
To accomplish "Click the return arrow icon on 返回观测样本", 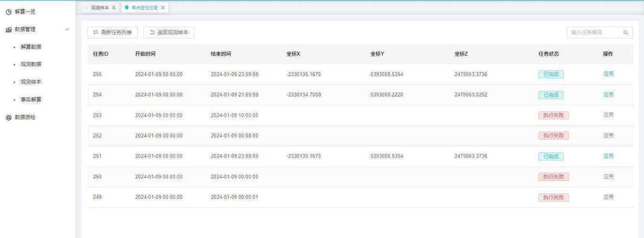I will pos(152,32).
